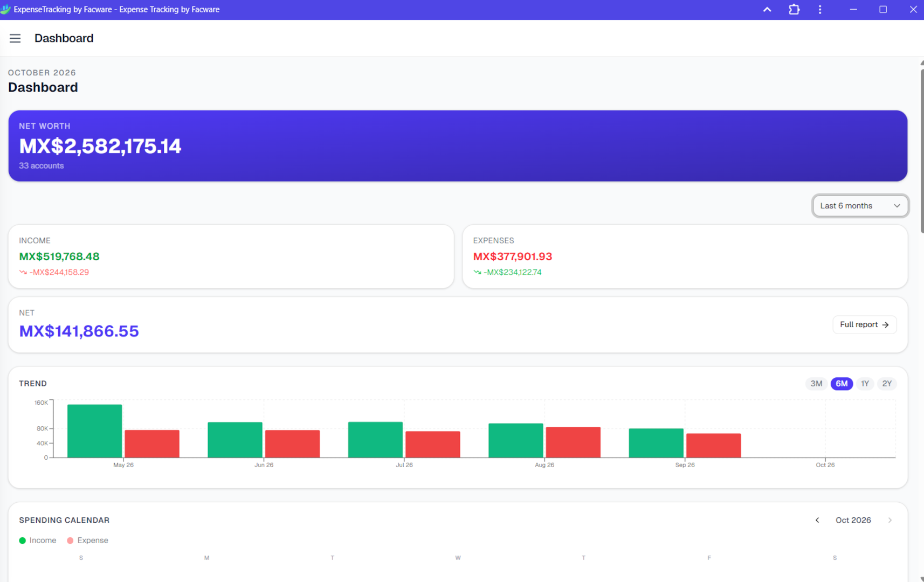This screenshot has height=582, width=924.
Task: Click the income total MX$519,768.48
Action: tap(59, 257)
